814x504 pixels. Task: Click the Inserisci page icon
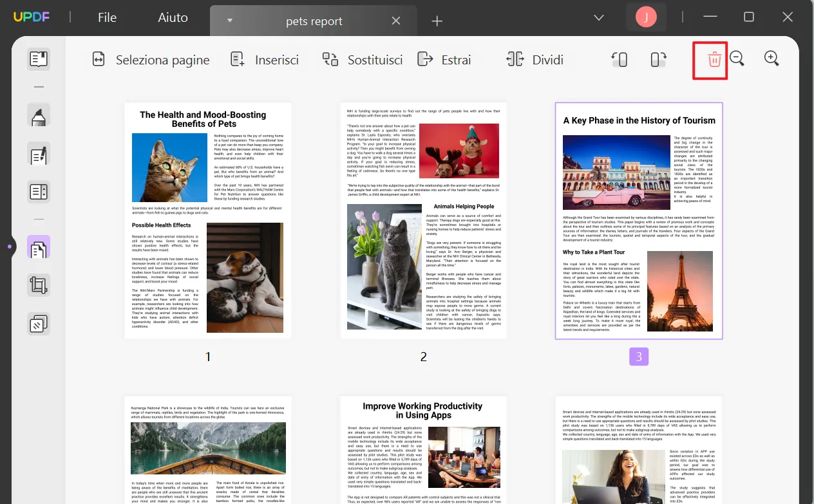pyautogui.click(x=238, y=59)
